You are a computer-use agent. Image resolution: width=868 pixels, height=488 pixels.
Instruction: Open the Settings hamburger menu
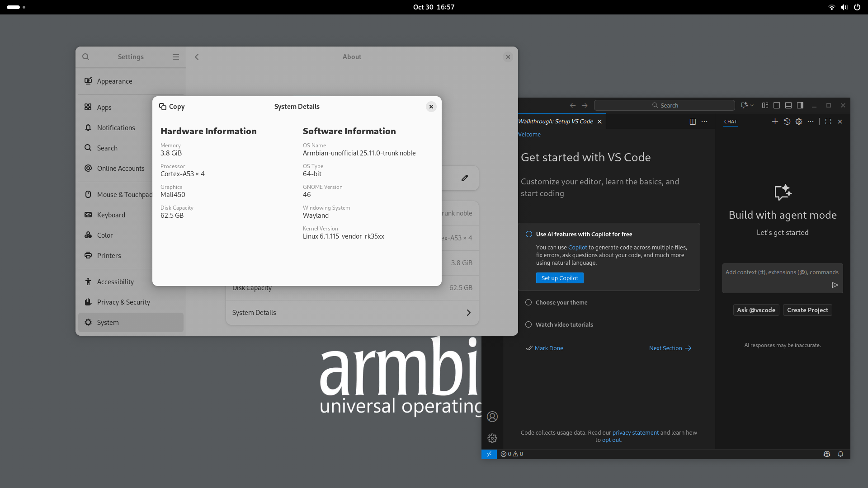[176, 57]
